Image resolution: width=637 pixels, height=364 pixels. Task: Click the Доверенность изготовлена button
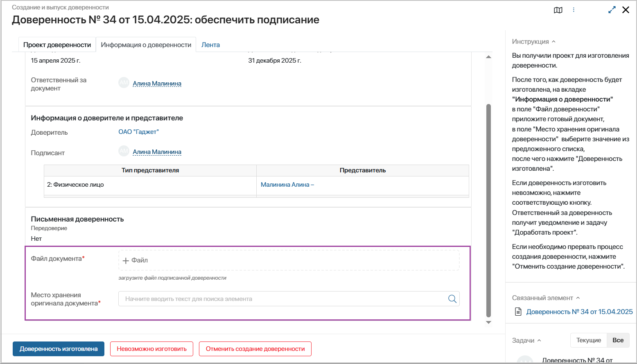[59, 349]
